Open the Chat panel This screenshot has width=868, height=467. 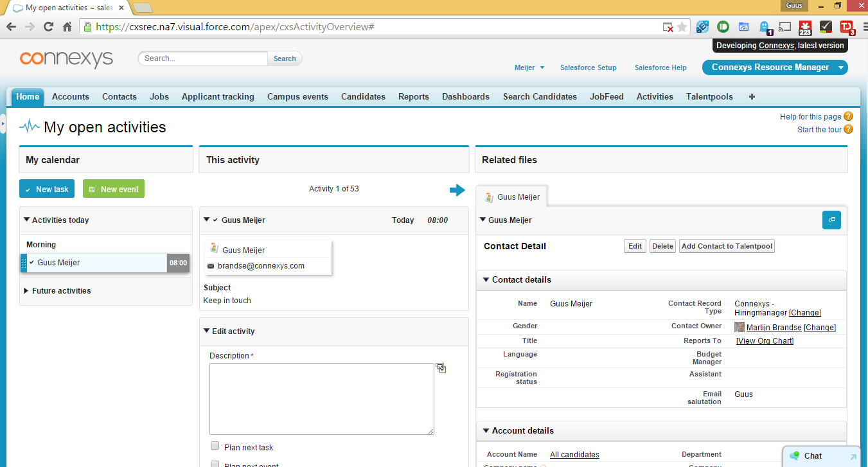(x=821, y=456)
